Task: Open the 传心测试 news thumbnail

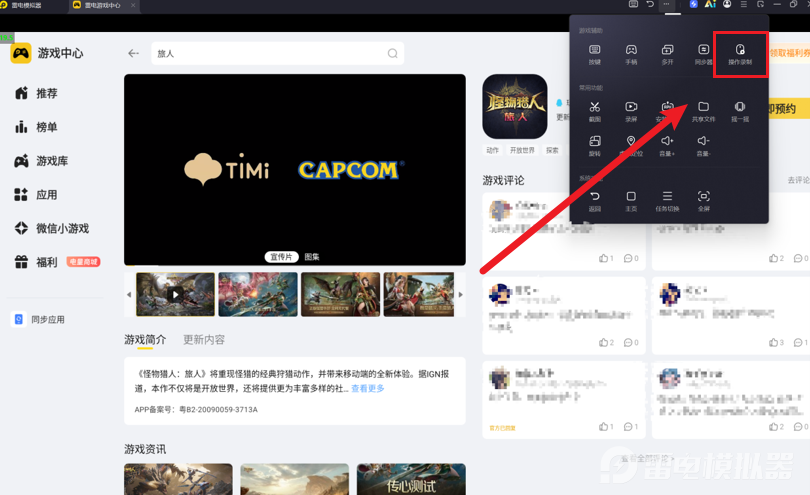Action: [411, 479]
